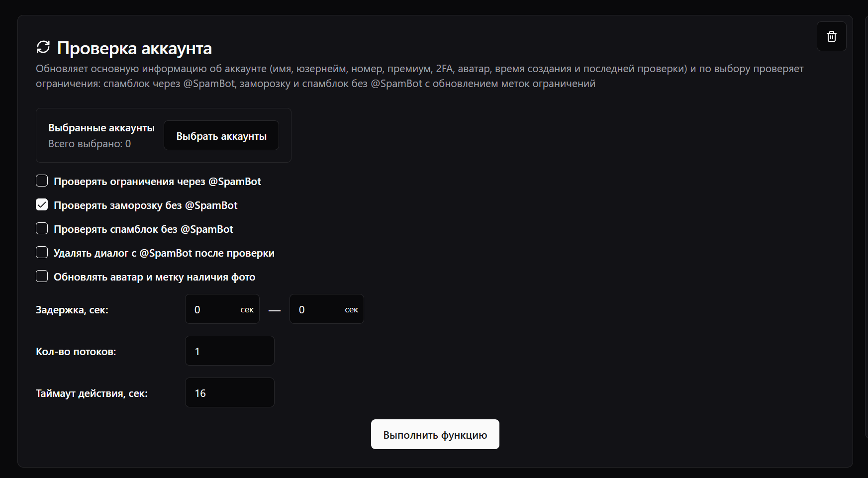868x478 pixels.
Task: Click the description paragraph under the heading
Action: point(318,76)
